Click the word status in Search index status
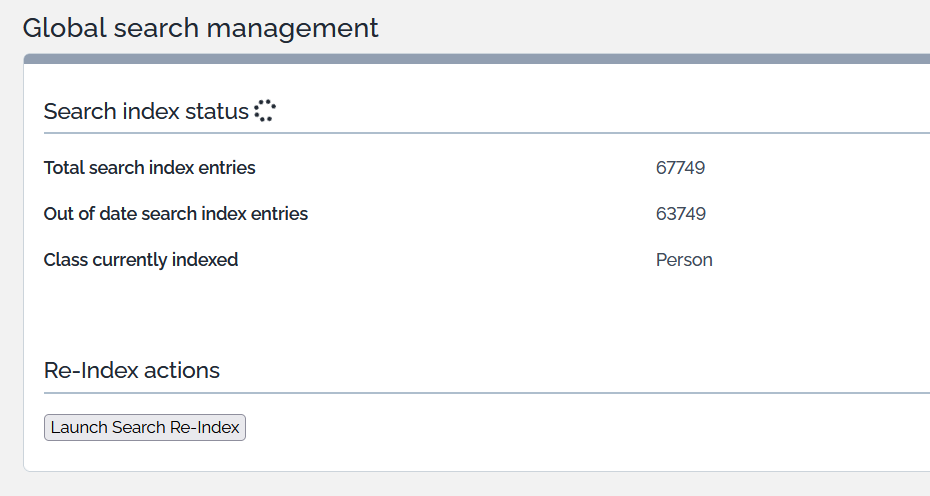This screenshot has width=930, height=496. [x=217, y=111]
